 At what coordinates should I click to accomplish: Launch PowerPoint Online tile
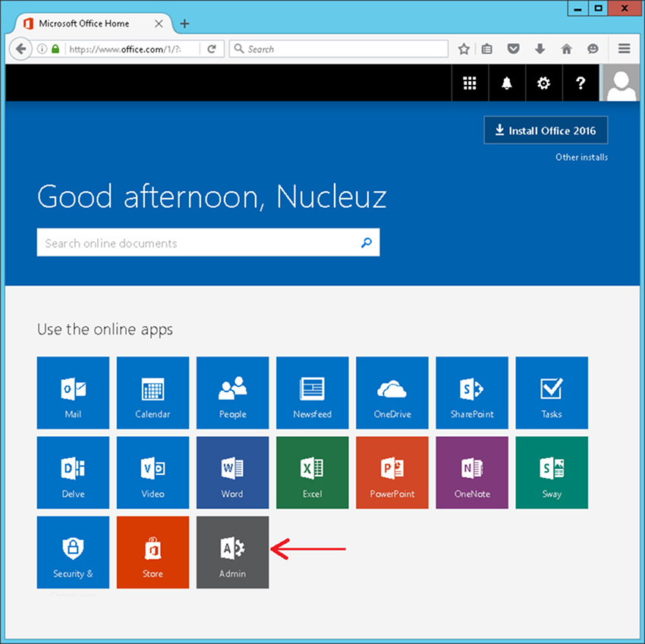[392, 473]
